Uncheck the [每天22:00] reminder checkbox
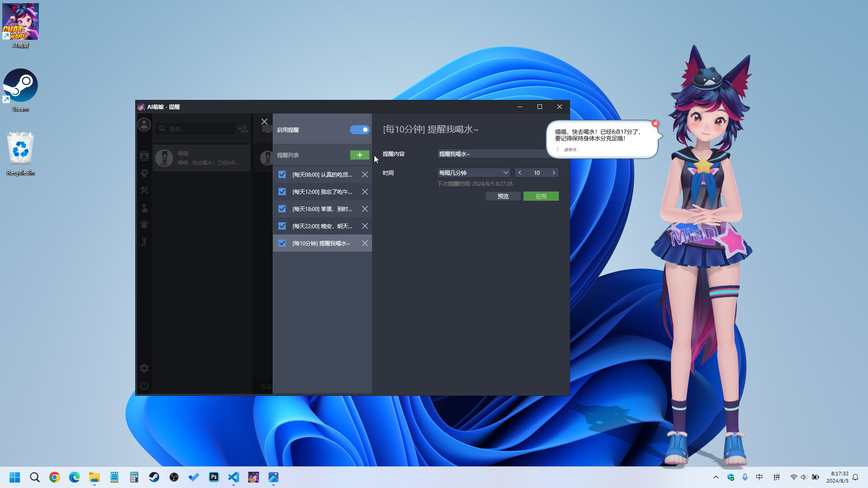The height and width of the screenshot is (488, 868). (x=282, y=226)
